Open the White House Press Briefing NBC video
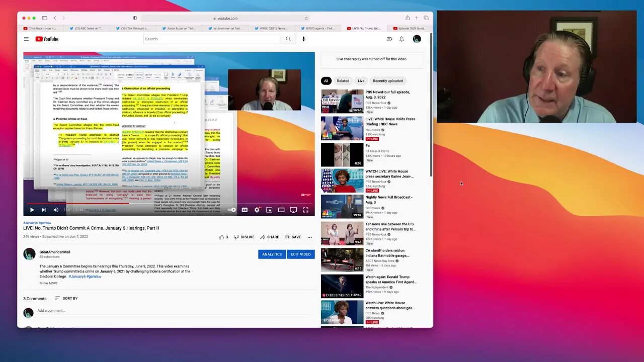Screen dimensions: 644x362 (x=390, y=121)
